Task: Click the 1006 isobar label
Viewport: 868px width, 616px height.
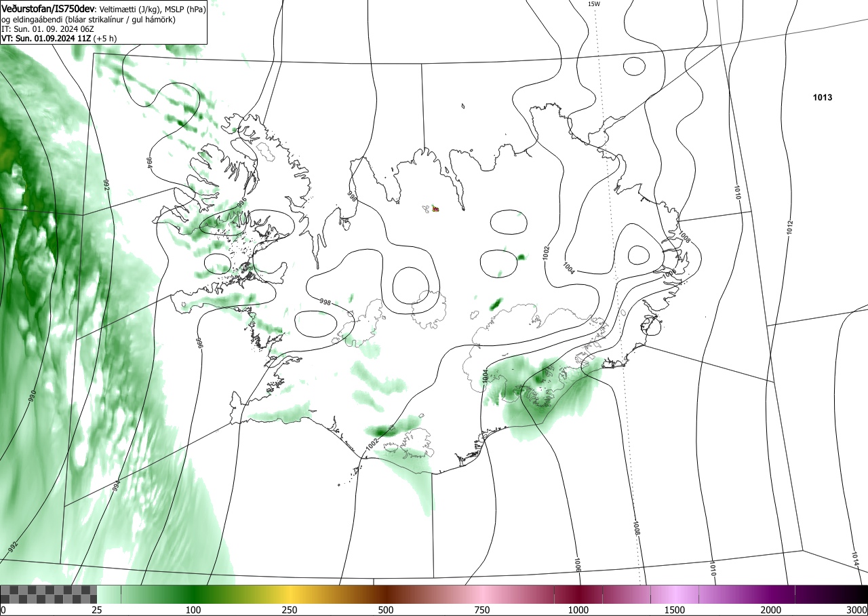Action: pos(577,564)
